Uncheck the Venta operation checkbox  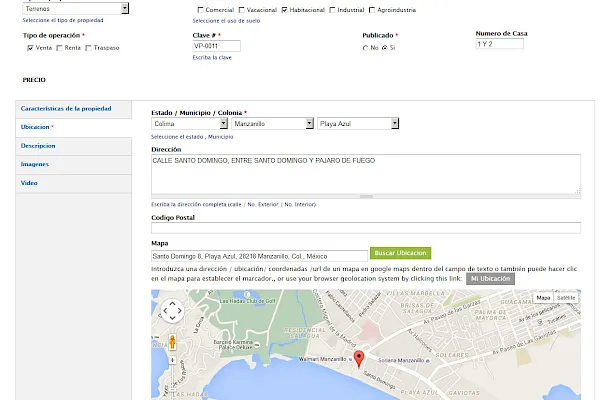pyautogui.click(x=30, y=48)
